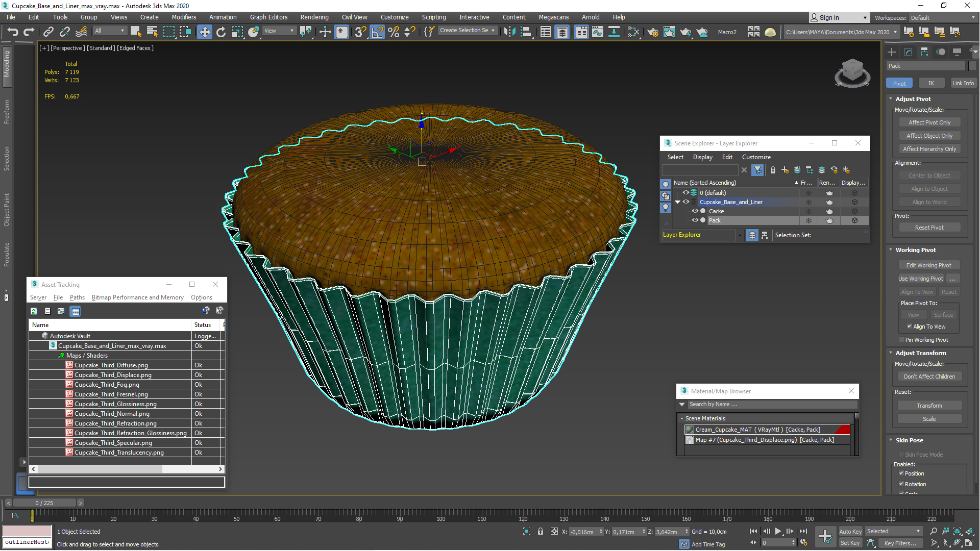Open the Motion command panel tab

click(941, 52)
